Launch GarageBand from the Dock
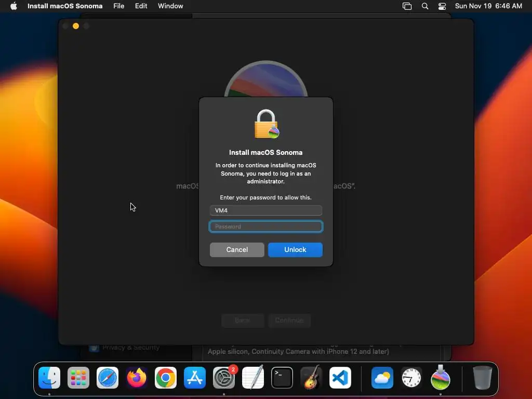The image size is (532, 399). (311, 378)
